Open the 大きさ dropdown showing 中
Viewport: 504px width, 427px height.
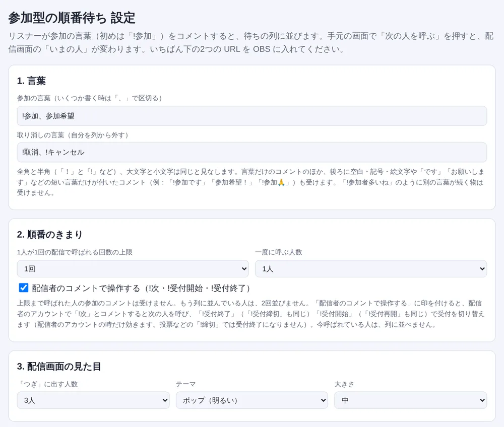click(x=410, y=400)
